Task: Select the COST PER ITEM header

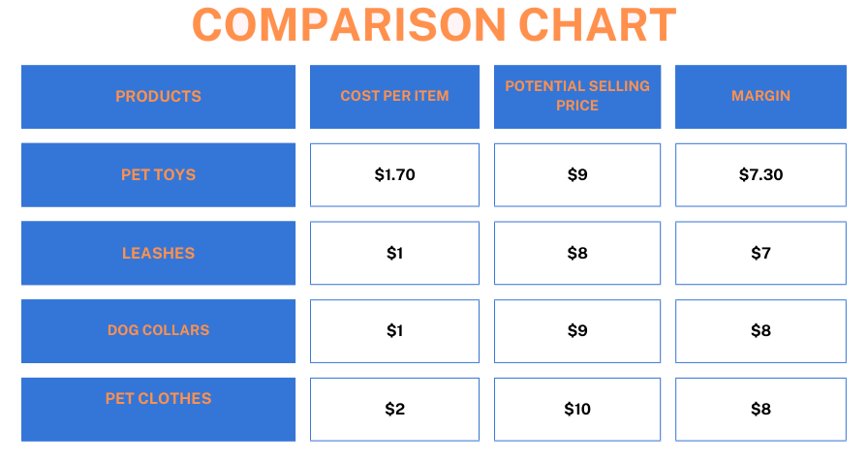Action: pyautogui.click(x=394, y=97)
